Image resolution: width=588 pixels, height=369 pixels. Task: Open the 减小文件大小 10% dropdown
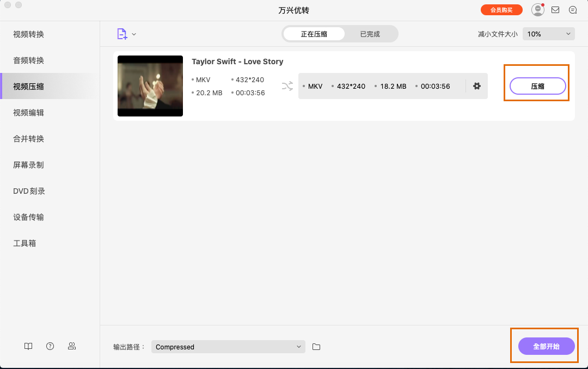pos(548,33)
